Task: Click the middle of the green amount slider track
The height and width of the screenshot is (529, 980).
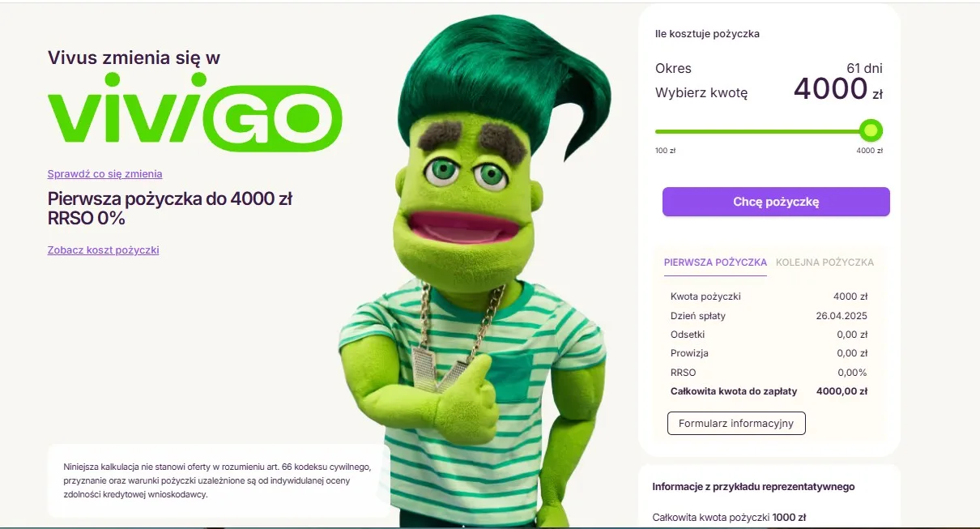Action: pos(762,130)
